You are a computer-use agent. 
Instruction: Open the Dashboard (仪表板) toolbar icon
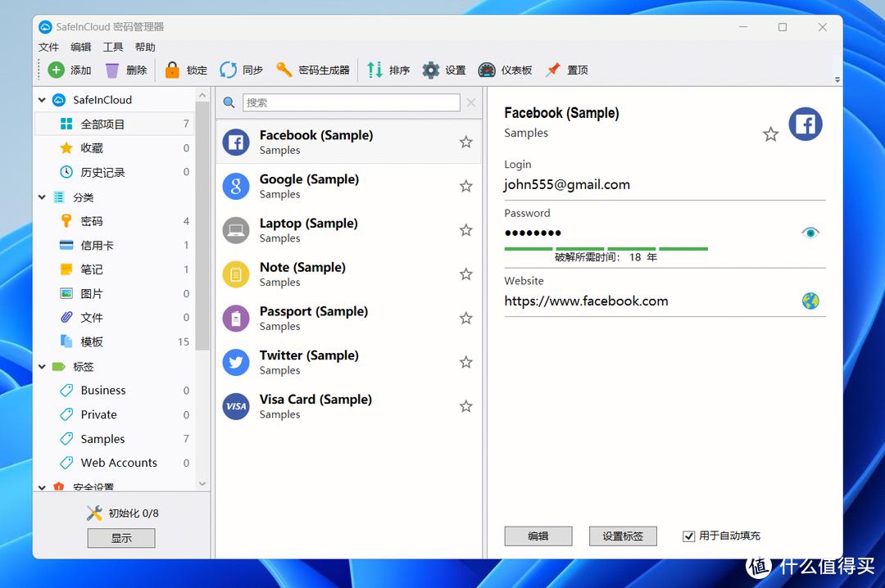(x=487, y=70)
